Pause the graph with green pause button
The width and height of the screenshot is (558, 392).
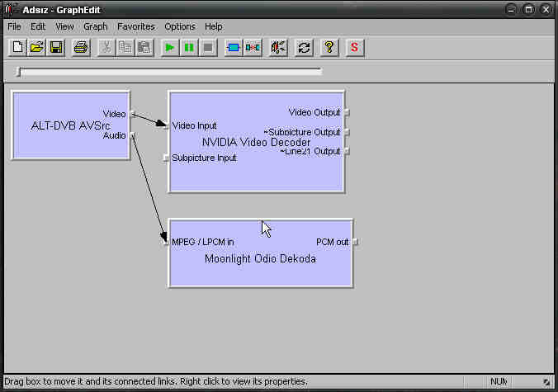(x=189, y=47)
